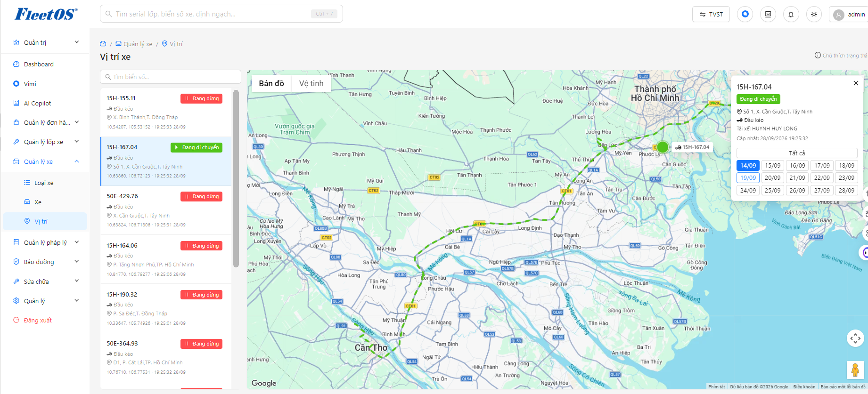
Task: Focus the Tìm biển số search field
Action: pyautogui.click(x=171, y=77)
